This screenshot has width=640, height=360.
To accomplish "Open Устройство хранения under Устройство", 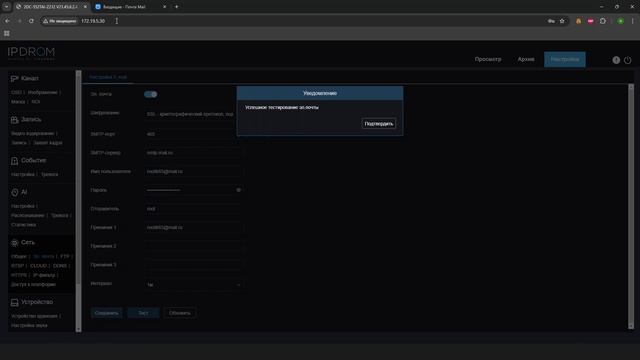I will 34,316.
